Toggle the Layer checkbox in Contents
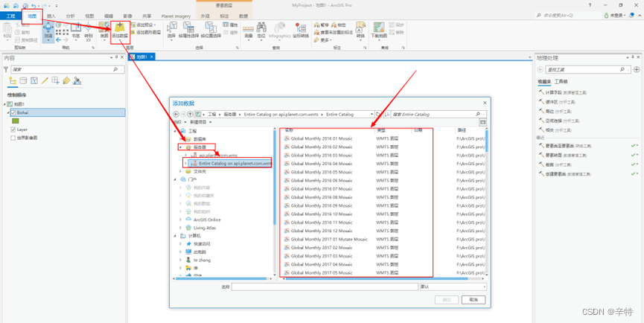The image size is (644, 323). [x=13, y=129]
